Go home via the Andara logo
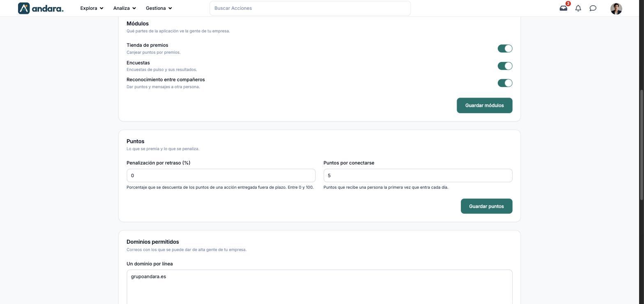 [x=41, y=8]
